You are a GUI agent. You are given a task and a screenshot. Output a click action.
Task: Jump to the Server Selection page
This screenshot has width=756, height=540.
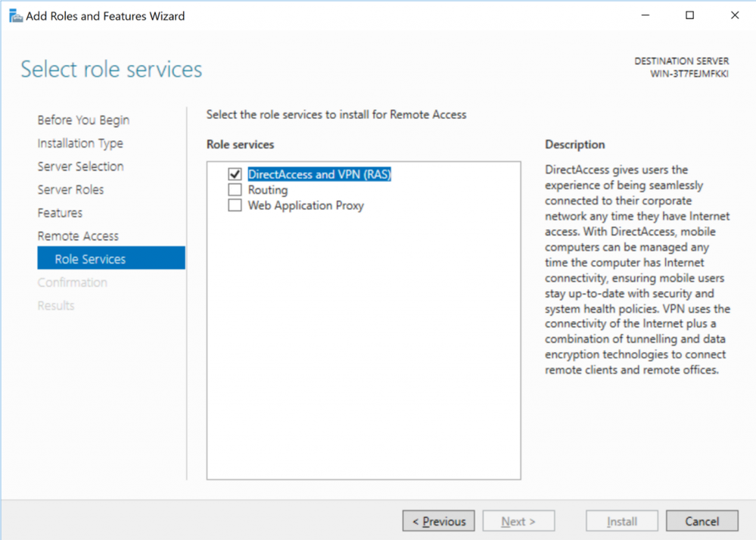(80, 167)
